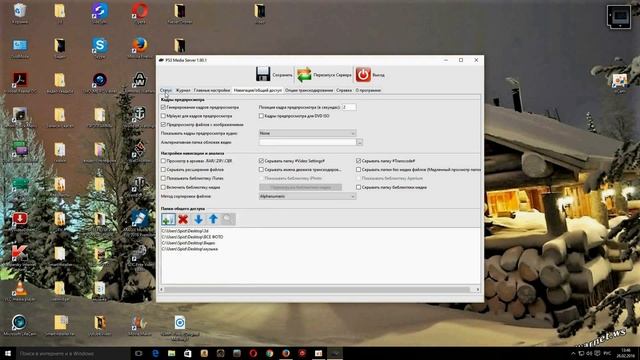This screenshot has width=640, height=360.
Task: Toggle browse RAR/ZIP/CBR archives checkbox
Action: tap(163, 161)
